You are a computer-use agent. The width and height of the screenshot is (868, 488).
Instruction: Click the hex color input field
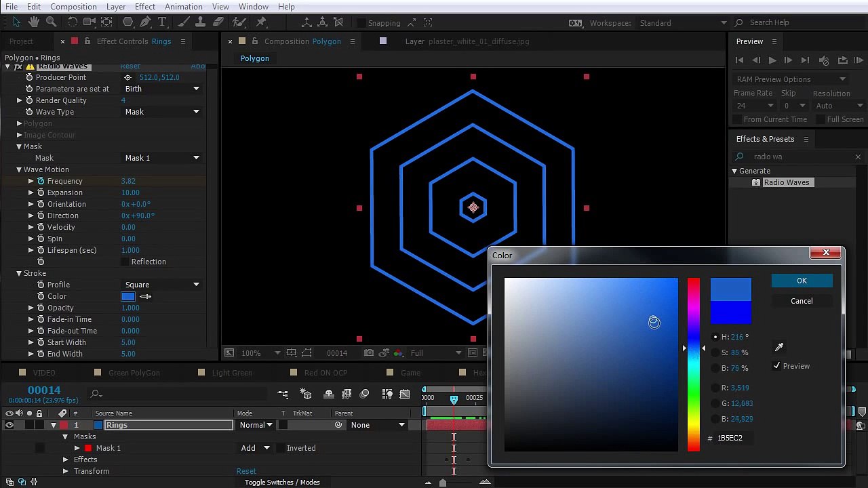[x=734, y=438]
